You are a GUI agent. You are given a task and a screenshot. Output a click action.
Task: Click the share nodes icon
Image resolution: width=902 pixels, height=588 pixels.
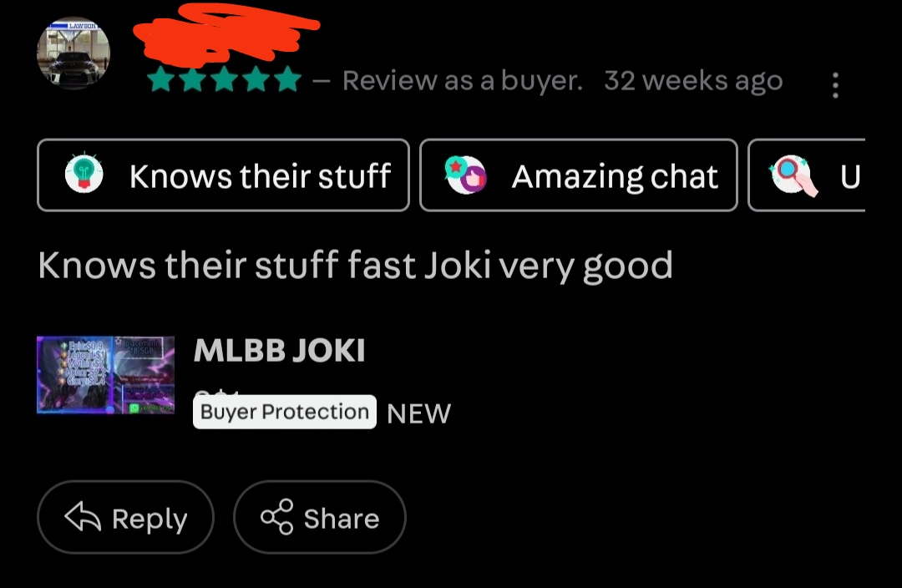[277, 517]
